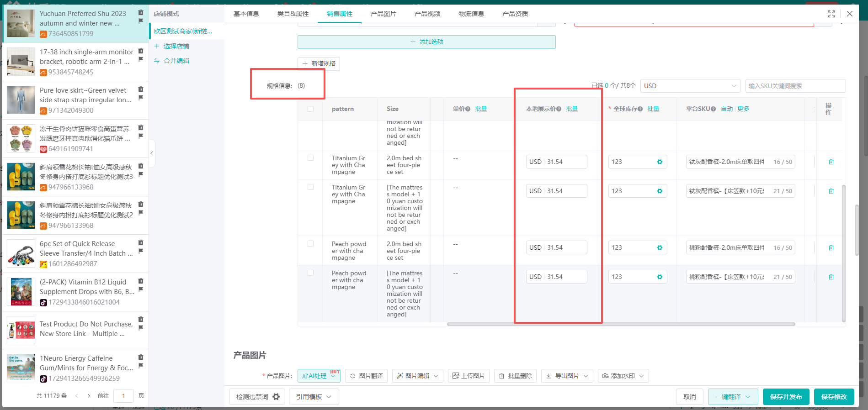Image resolution: width=868 pixels, height=410 pixels.
Task: Click the 取消 button
Action: pos(690,397)
